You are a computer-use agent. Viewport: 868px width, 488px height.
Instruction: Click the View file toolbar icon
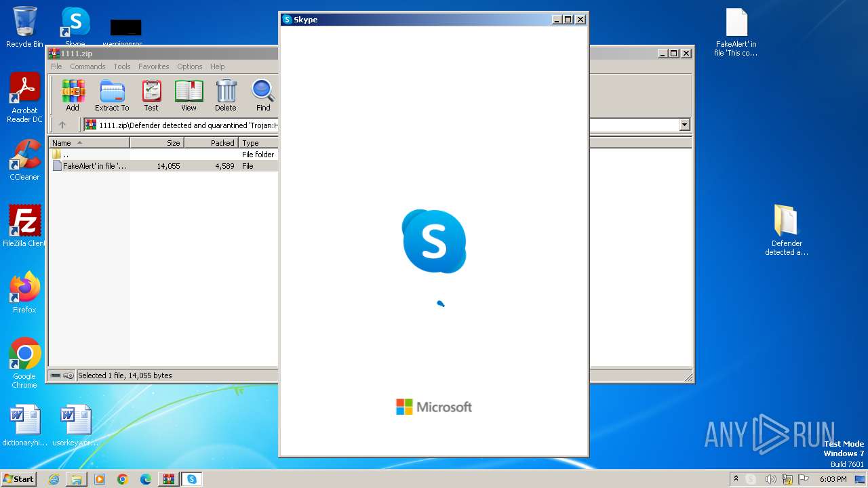189,96
